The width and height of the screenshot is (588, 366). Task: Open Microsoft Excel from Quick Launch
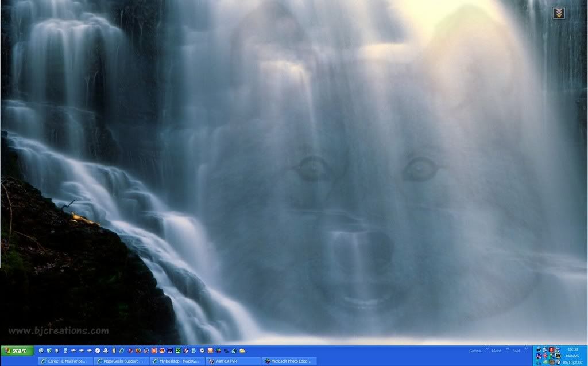(x=179, y=351)
